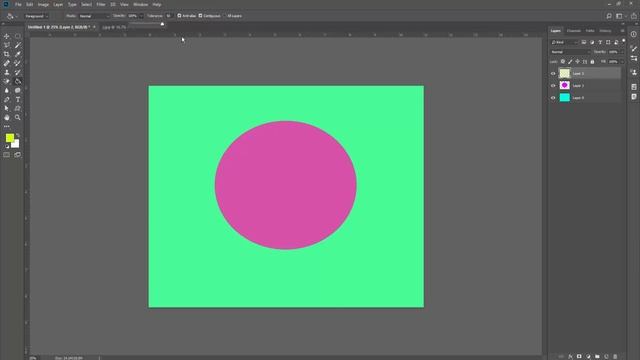Image resolution: width=640 pixels, height=360 pixels.
Task: Open the Filter menu
Action: (101, 4)
